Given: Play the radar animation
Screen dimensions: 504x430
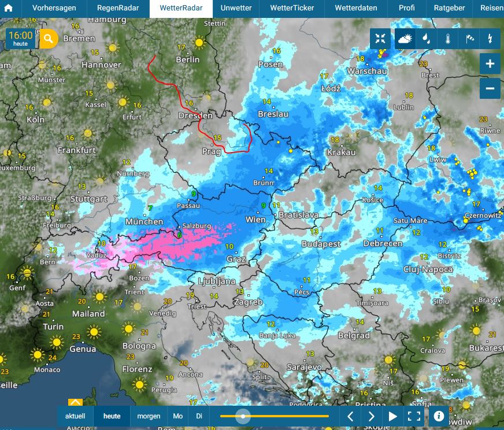Looking at the screenshot, I should point(392,416).
